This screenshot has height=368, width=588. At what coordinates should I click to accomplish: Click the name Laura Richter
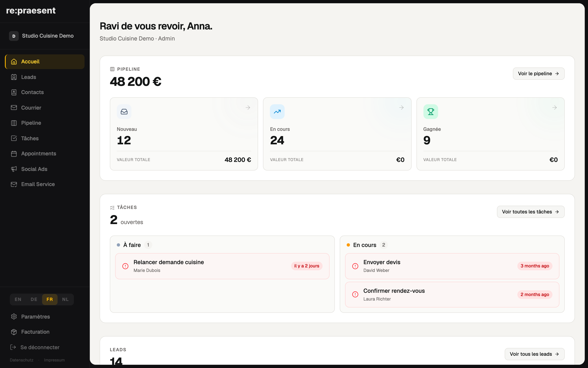click(377, 299)
